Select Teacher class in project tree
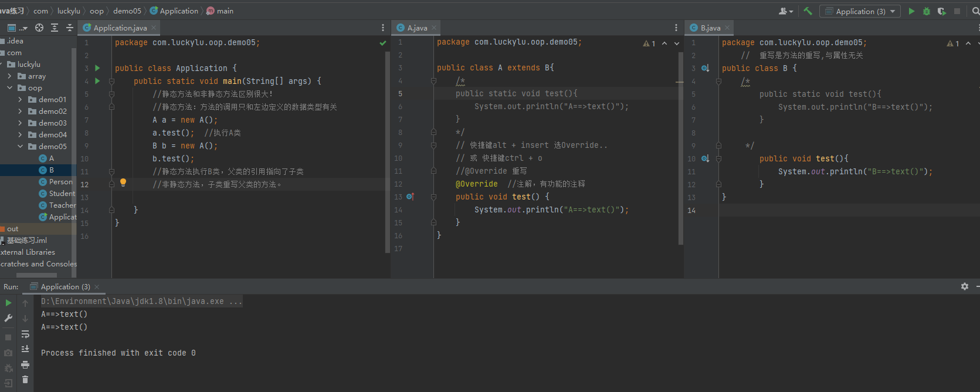Image resolution: width=980 pixels, height=392 pixels. 57,205
